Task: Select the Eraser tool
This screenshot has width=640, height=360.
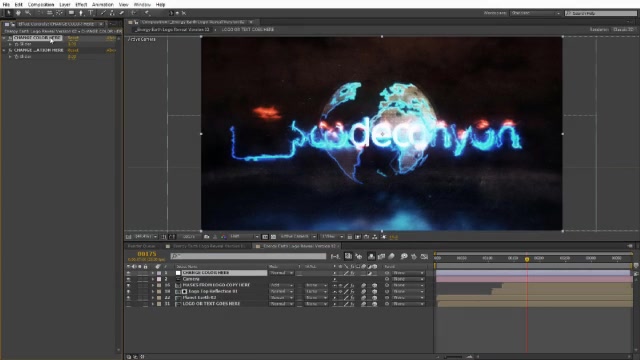Action: (x=122, y=13)
